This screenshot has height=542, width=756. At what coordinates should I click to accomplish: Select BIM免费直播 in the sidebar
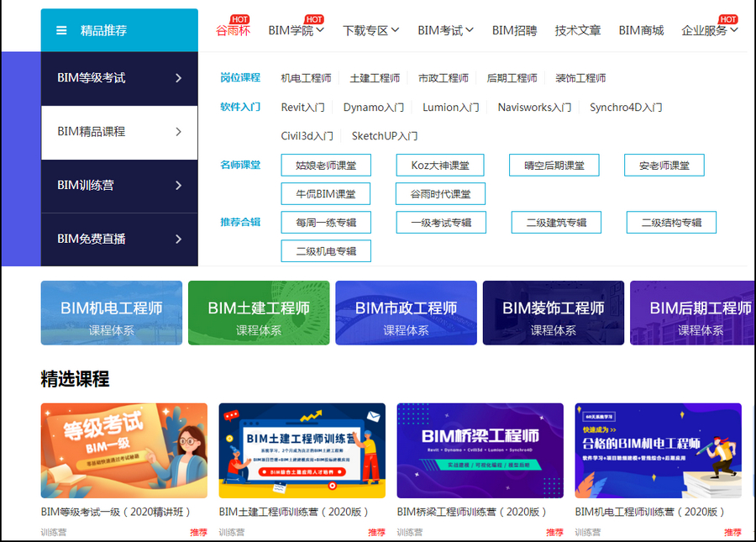[119, 239]
